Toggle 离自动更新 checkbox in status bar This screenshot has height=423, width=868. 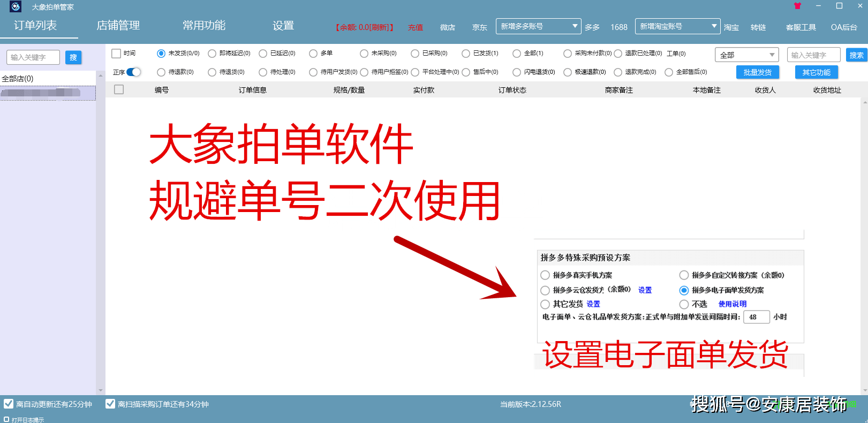(9, 404)
